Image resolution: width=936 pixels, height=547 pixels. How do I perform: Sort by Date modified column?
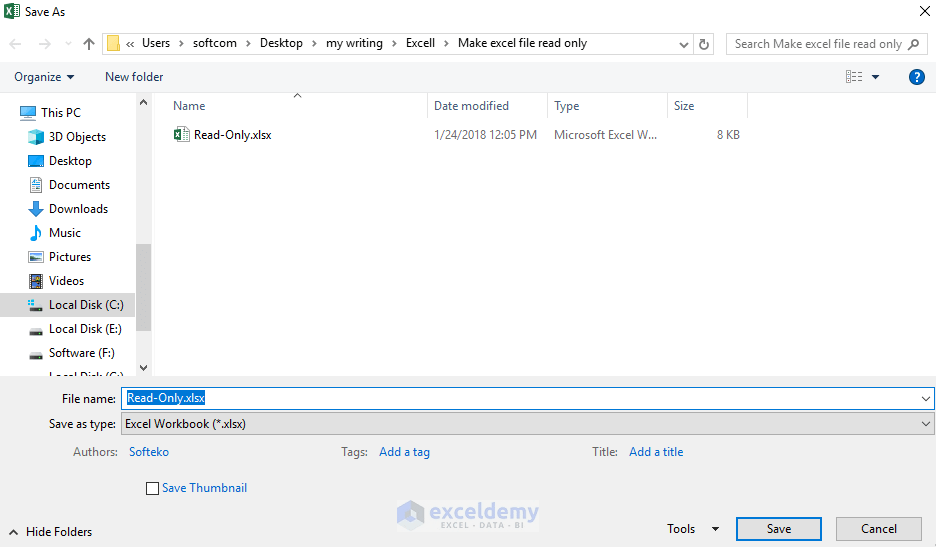click(471, 106)
